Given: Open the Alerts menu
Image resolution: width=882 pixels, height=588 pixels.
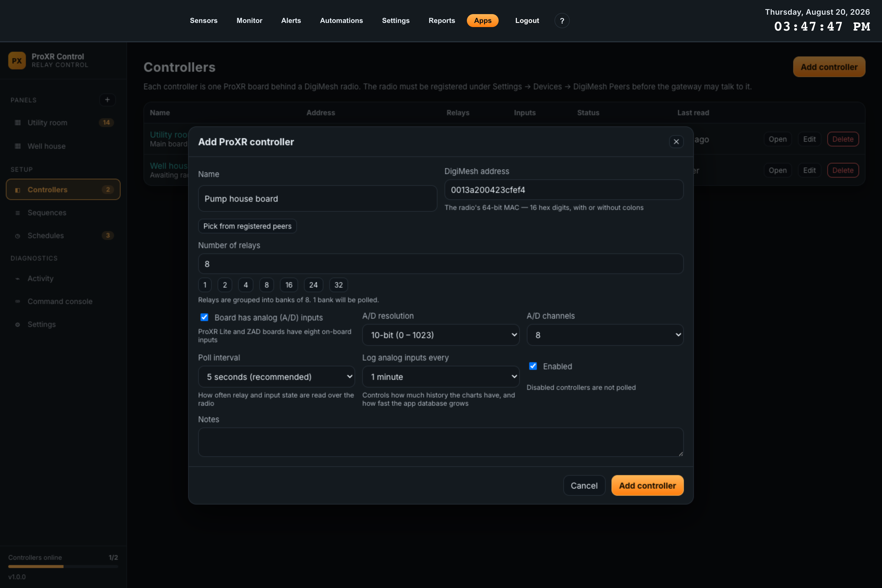Looking at the screenshot, I should pos(291,21).
